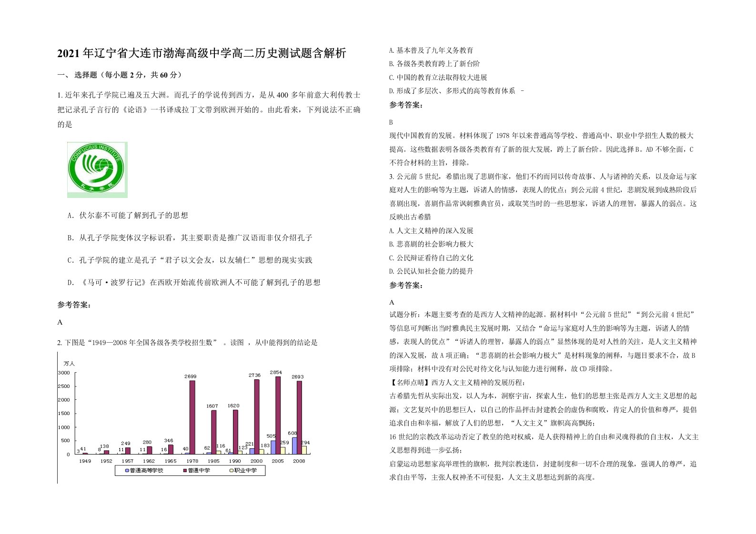Image resolution: width=756 pixels, height=534 pixels.
Task: Select option 'C. 中国的教育立法取得较大进展'
Action: 438,77
